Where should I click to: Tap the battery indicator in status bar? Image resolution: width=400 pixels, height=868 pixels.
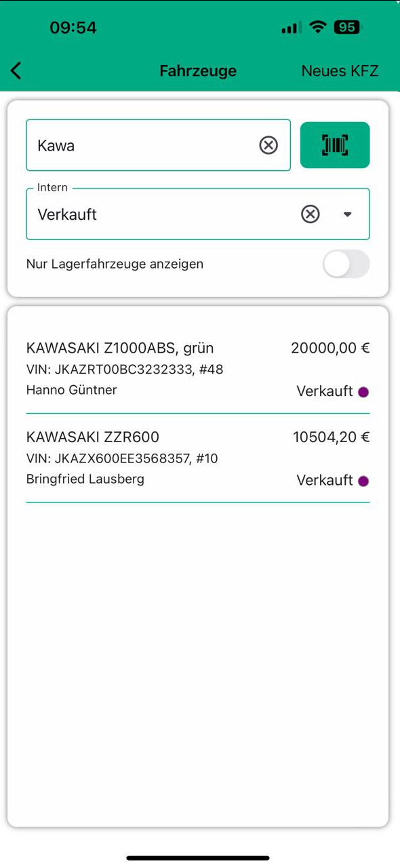[347, 27]
